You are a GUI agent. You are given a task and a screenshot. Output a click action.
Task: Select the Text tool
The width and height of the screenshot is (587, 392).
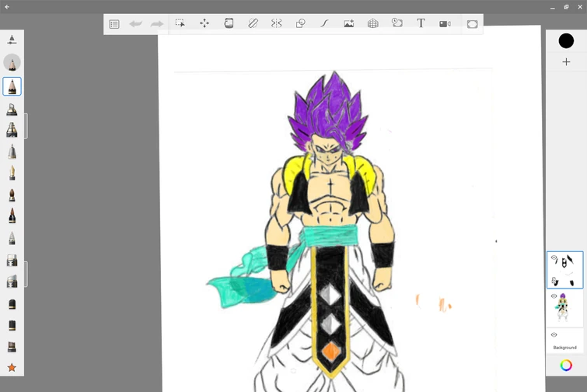pyautogui.click(x=421, y=23)
